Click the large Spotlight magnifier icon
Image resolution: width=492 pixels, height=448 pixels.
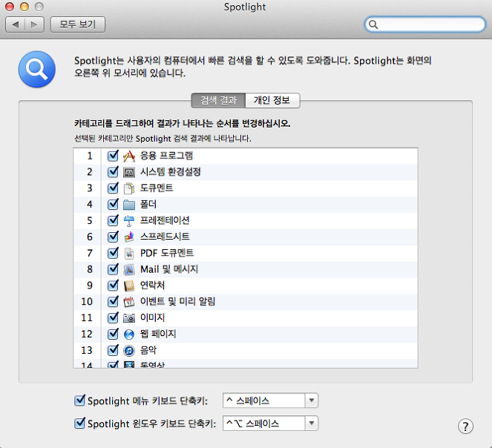[x=37, y=69]
